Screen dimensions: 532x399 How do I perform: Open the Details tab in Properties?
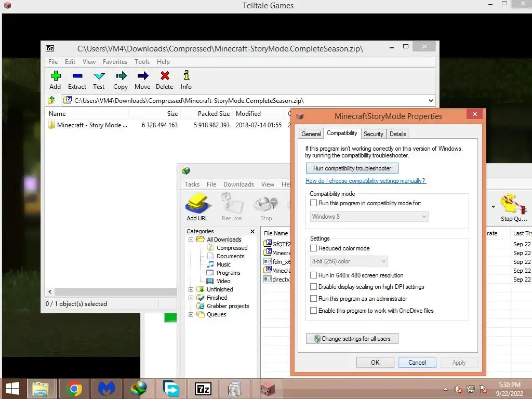tap(397, 134)
